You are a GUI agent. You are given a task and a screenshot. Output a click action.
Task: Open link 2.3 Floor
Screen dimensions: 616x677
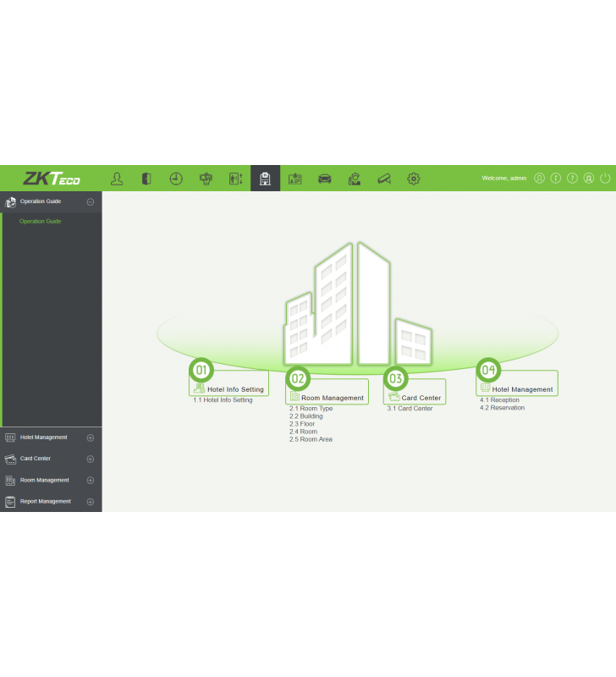click(x=302, y=424)
